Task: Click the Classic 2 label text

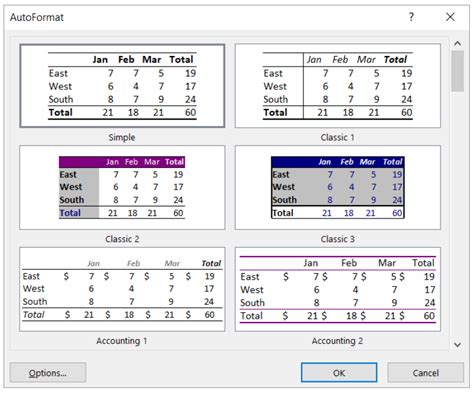Action: pos(122,239)
